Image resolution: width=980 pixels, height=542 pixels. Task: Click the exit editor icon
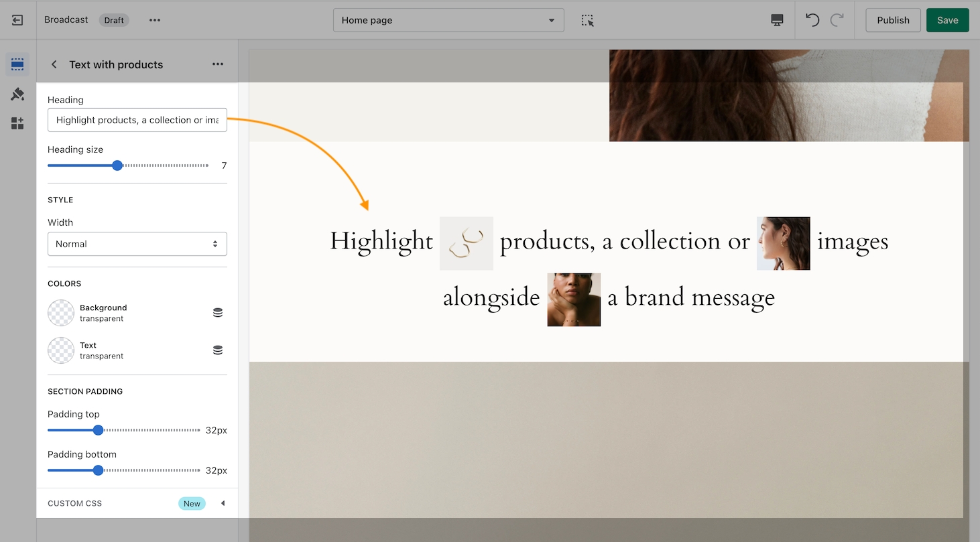tap(17, 20)
